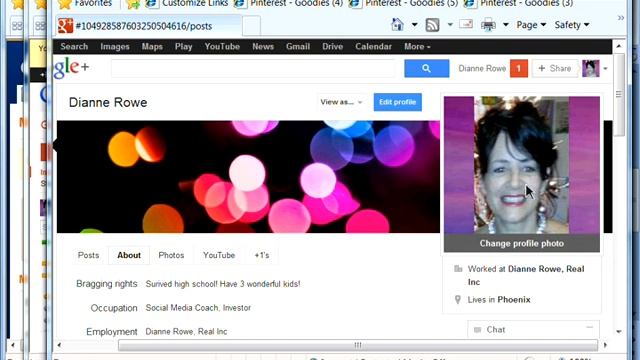Screen dimensions: 640x360
Task: Click the horizontal scrollbar right arrow
Action: pos(605,345)
